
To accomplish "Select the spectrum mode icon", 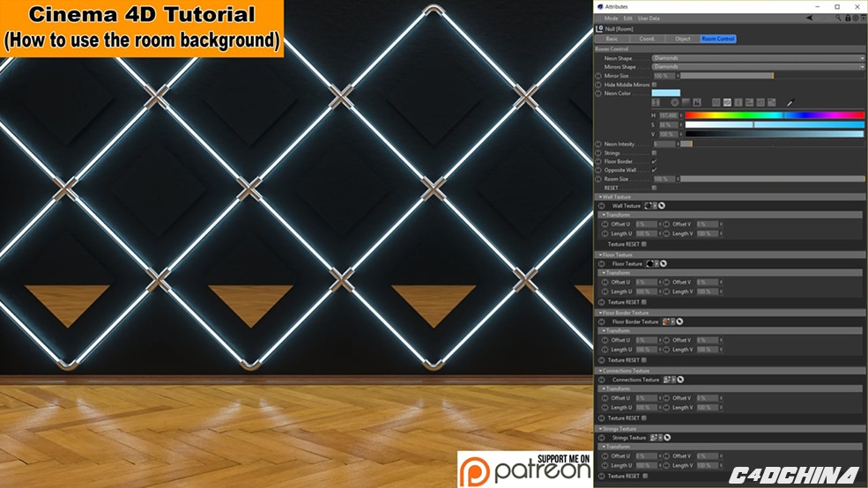I will [x=686, y=102].
